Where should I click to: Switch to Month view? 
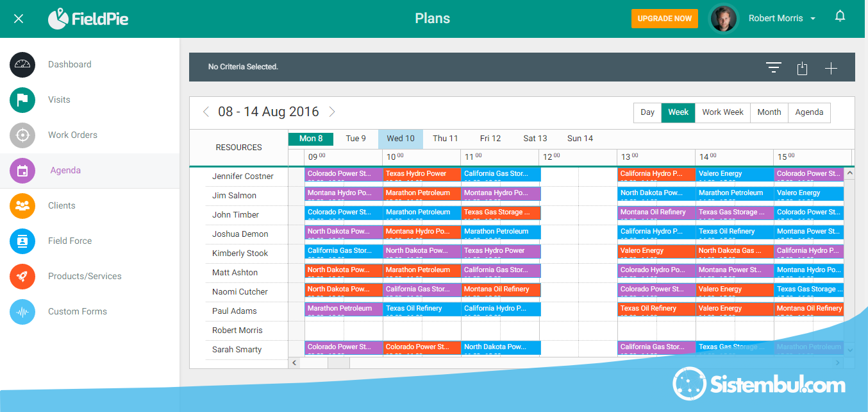coord(769,112)
